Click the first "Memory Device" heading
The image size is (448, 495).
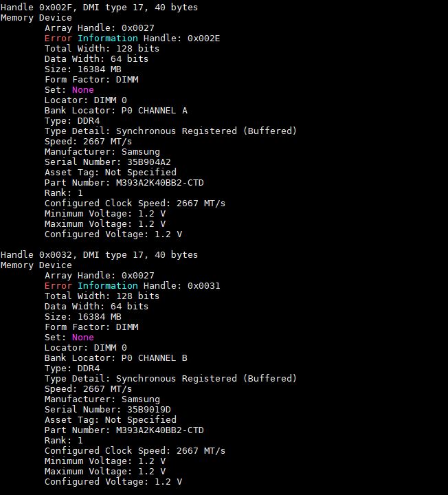pos(36,18)
